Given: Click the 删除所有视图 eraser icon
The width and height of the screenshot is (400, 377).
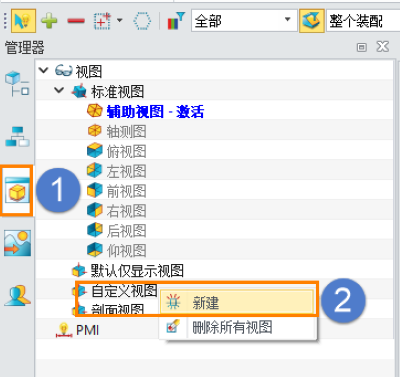Looking at the screenshot, I should coord(173,327).
